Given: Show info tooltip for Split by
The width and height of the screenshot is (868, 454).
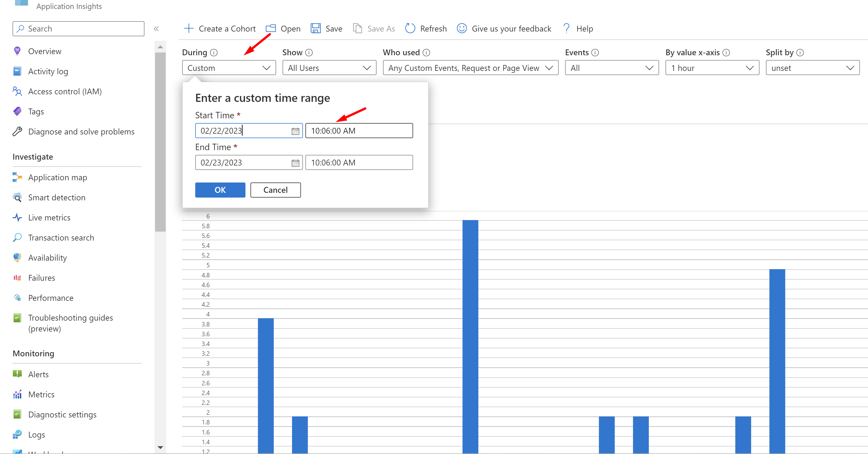Looking at the screenshot, I should click(x=800, y=52).
